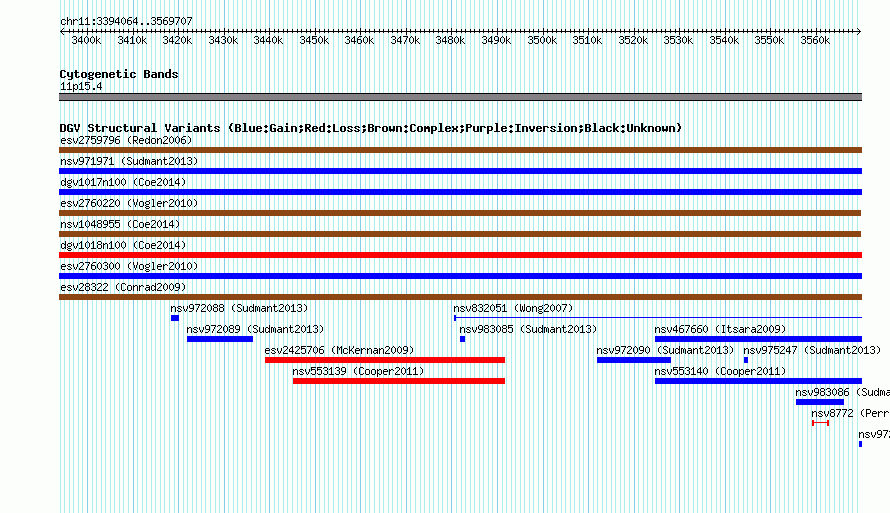Click the 3400k ruler position

pyautogui.click(x=86, y=40)
